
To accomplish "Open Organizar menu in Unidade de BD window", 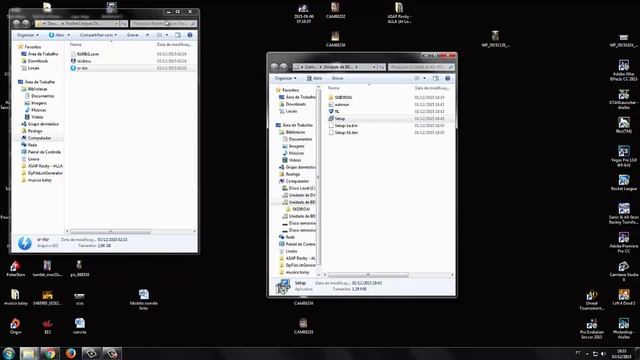I will tap(285, 78).
